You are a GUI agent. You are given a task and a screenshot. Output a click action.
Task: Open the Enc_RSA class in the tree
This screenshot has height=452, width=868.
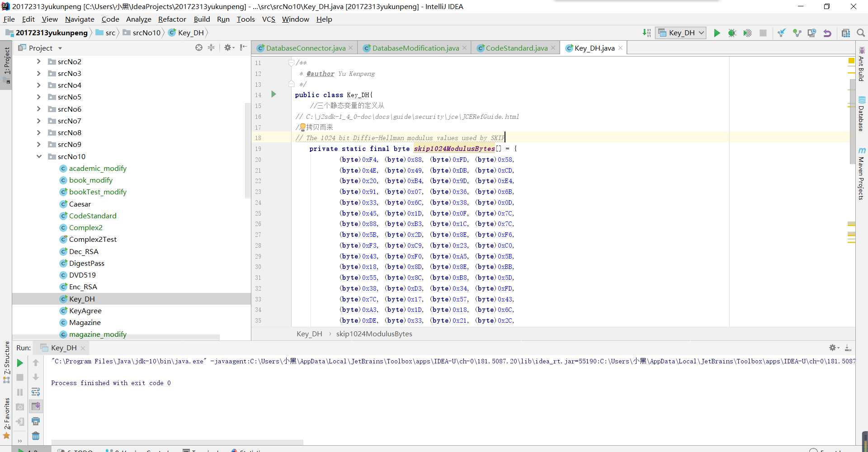[x=83, y=287]
